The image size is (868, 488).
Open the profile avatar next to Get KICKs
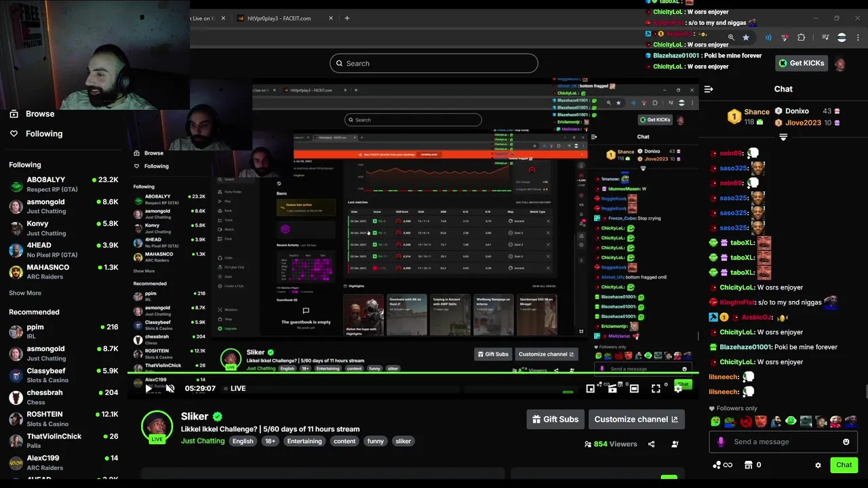(x=840, y=63)
